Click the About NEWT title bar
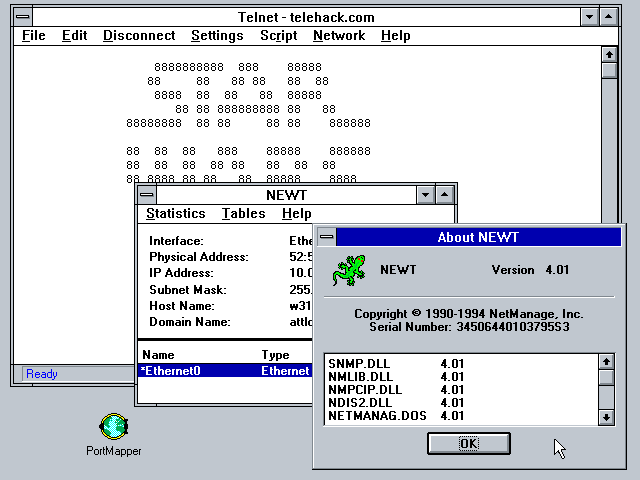Screen dimensions: 640x480 pyautogui.click(x=478, y=237)
